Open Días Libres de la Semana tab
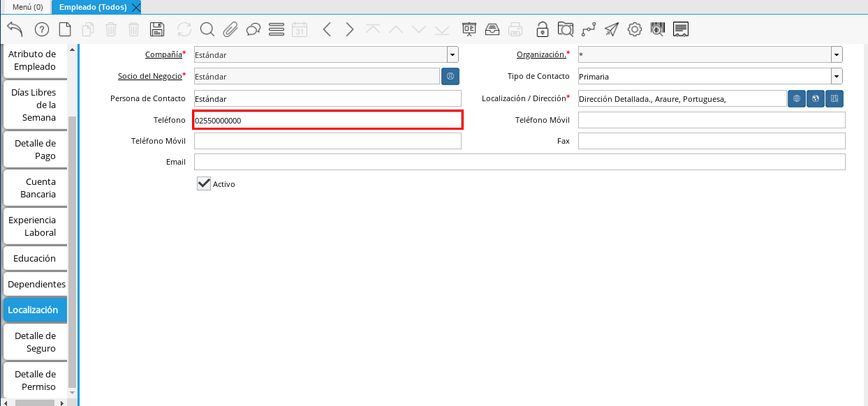868x406 pixels. (35, 105)
